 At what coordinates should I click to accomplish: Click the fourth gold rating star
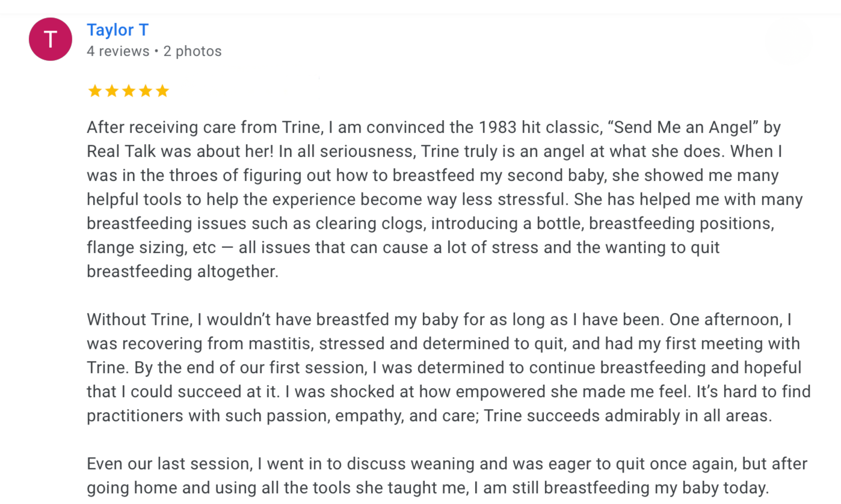(x=146, y=91)
